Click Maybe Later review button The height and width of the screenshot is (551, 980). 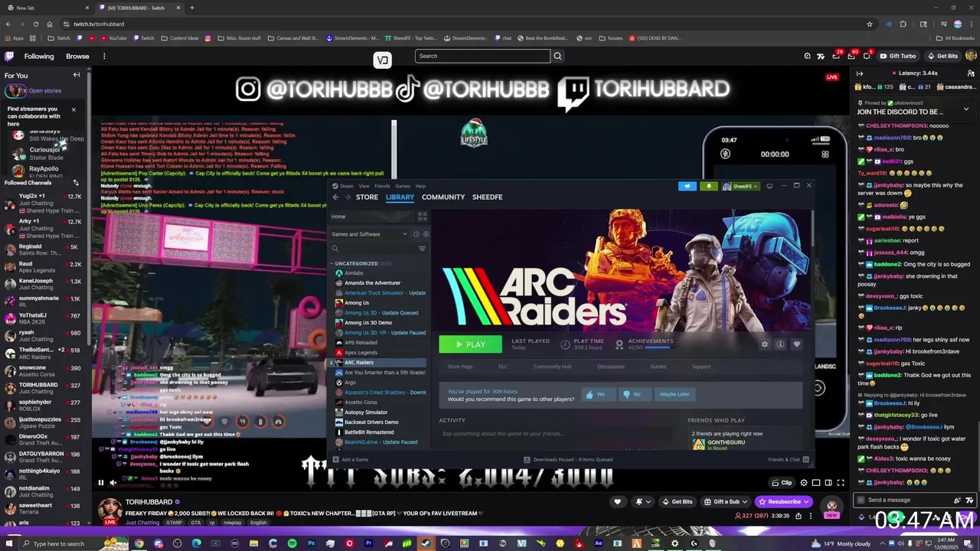675,394
